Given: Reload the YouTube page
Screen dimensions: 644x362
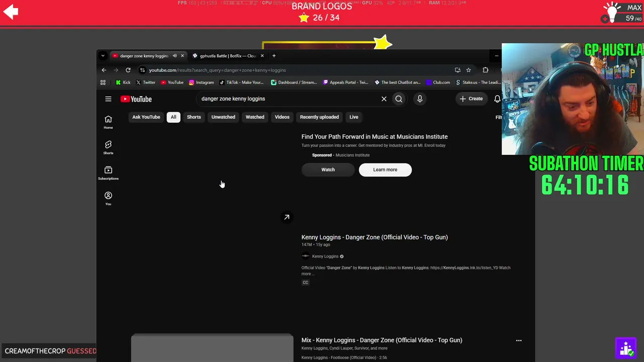Looking at the screenshot, I should tap(128, 70).
